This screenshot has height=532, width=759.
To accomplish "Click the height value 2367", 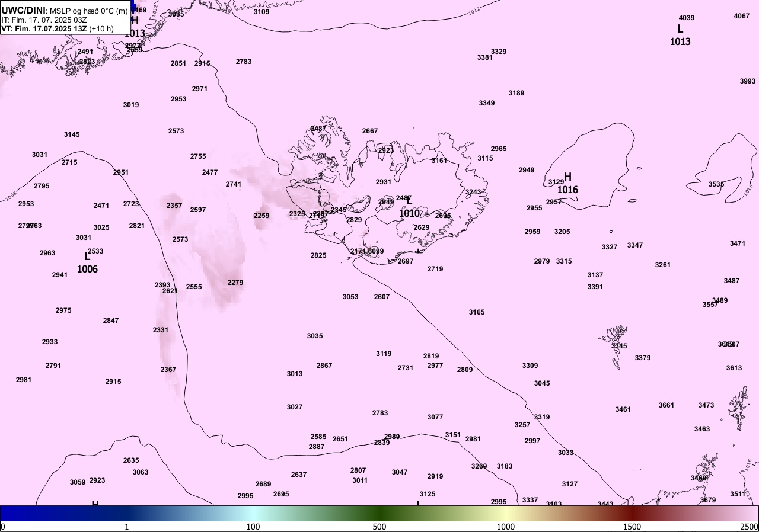I will (168, 370).
